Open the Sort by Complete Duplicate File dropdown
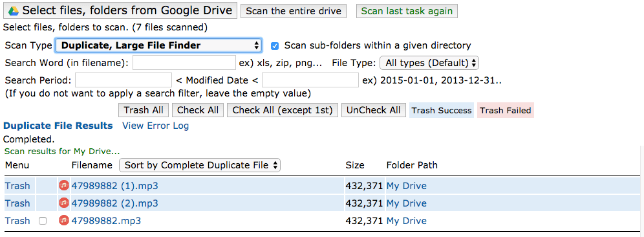 [200, 165]
